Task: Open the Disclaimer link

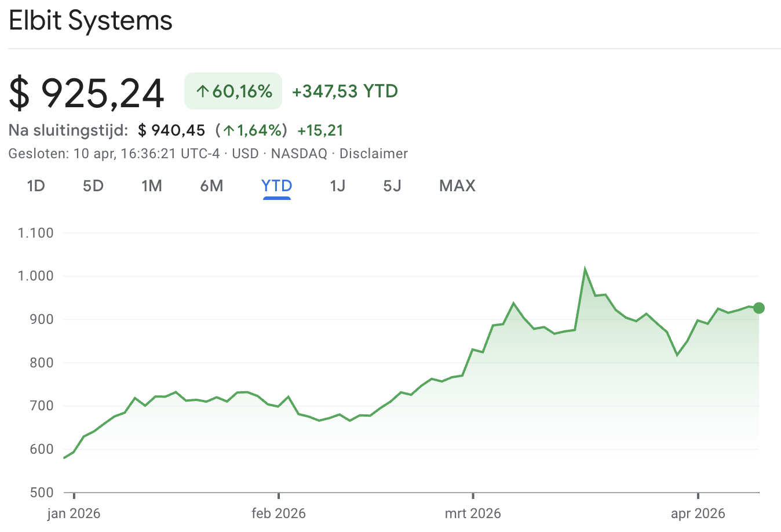Action: point(374,154)
